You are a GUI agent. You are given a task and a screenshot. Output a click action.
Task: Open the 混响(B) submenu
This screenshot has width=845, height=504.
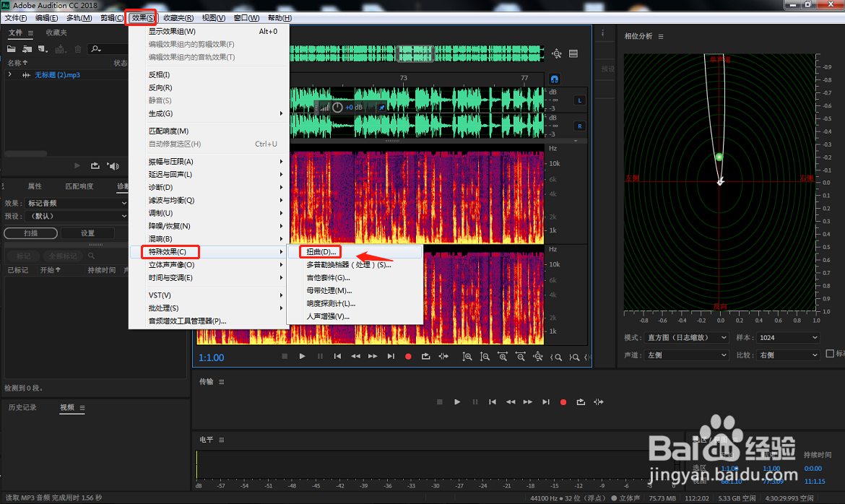pyautogui.click(x=209, y=239)
